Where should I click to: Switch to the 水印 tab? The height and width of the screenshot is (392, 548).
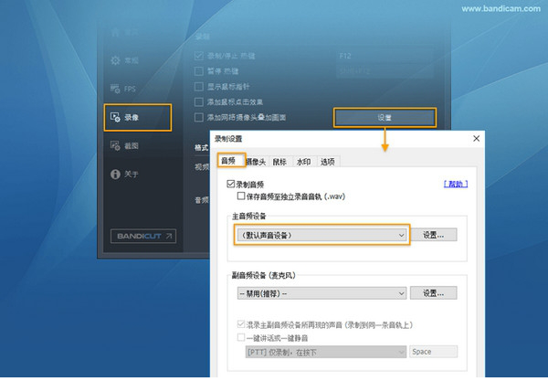click(x=303, y=162)
